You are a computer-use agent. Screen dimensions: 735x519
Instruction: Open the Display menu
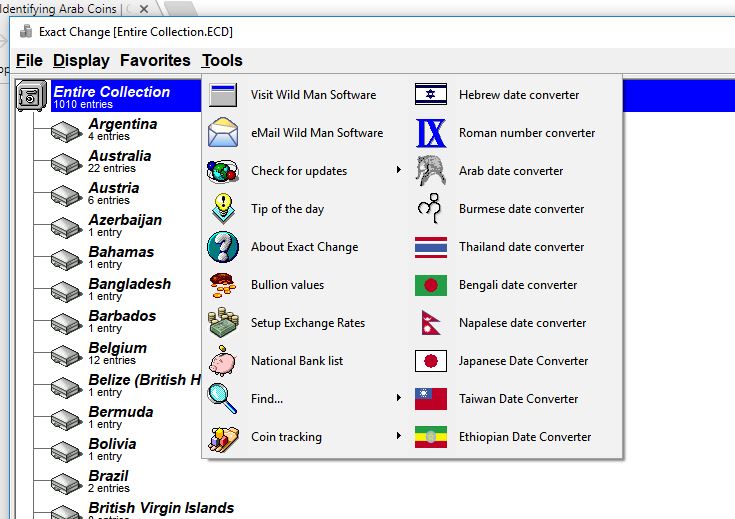pos(81,61)
